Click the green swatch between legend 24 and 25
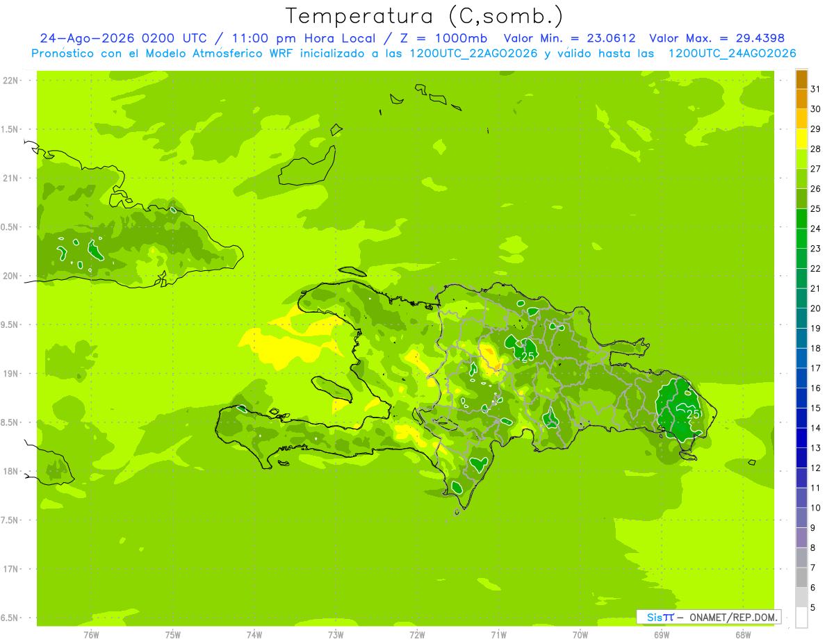Screen dimensions: 834x644 tap(801, 219)
